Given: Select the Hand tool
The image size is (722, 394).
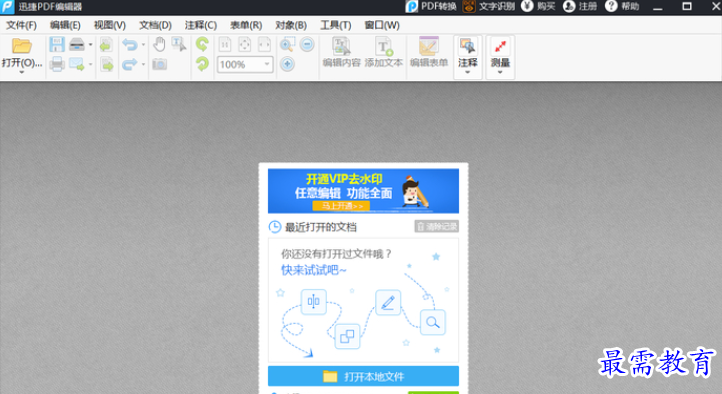Looking at the screenshot, I should point(159,45).
